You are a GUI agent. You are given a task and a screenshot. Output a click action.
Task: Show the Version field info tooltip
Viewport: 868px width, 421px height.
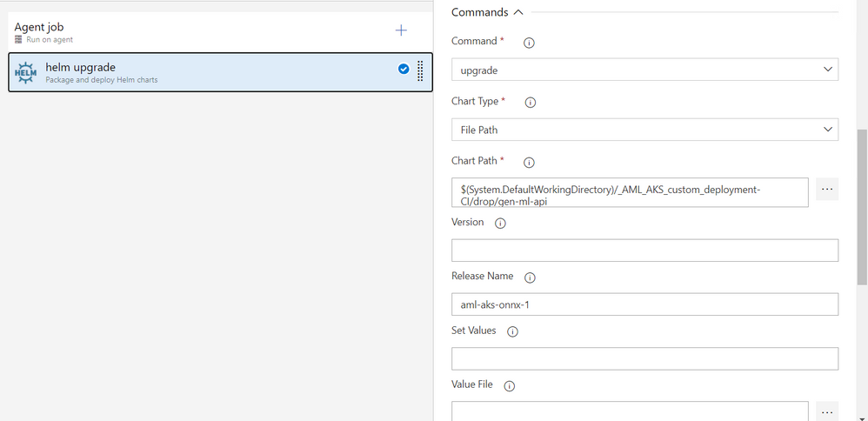click(x=500, y=224)
